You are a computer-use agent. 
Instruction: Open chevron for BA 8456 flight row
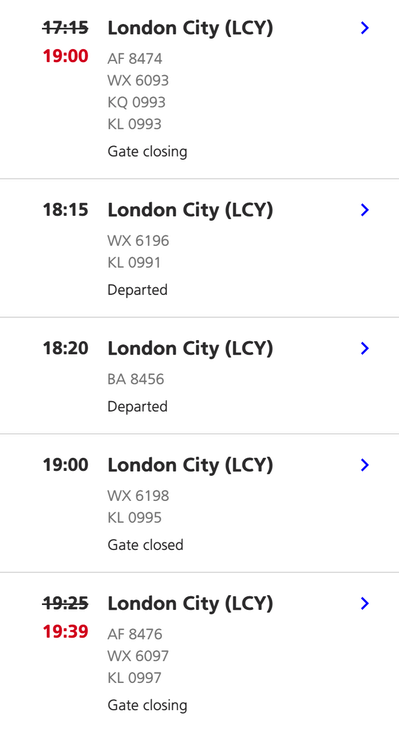[365, 348]
